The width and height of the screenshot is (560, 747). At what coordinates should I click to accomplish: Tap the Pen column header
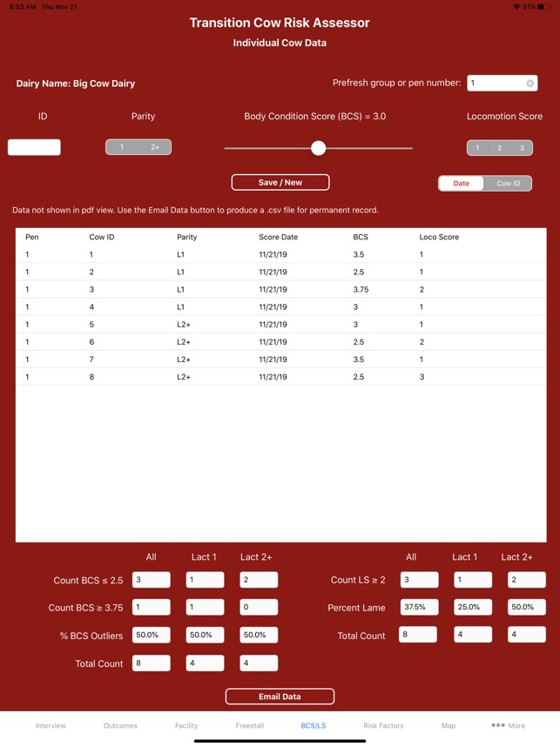coord(32,237)
